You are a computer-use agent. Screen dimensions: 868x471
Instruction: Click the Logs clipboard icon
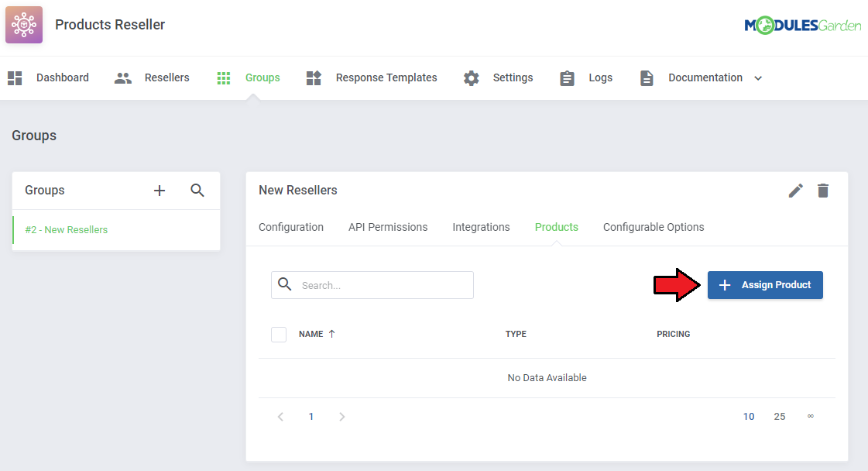(x=567, y=78)
